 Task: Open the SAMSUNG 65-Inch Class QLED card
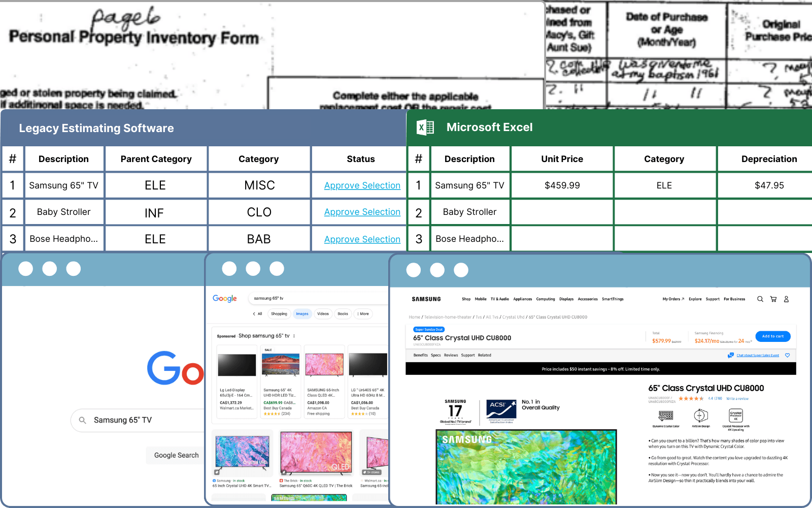(x=325, y=382)
